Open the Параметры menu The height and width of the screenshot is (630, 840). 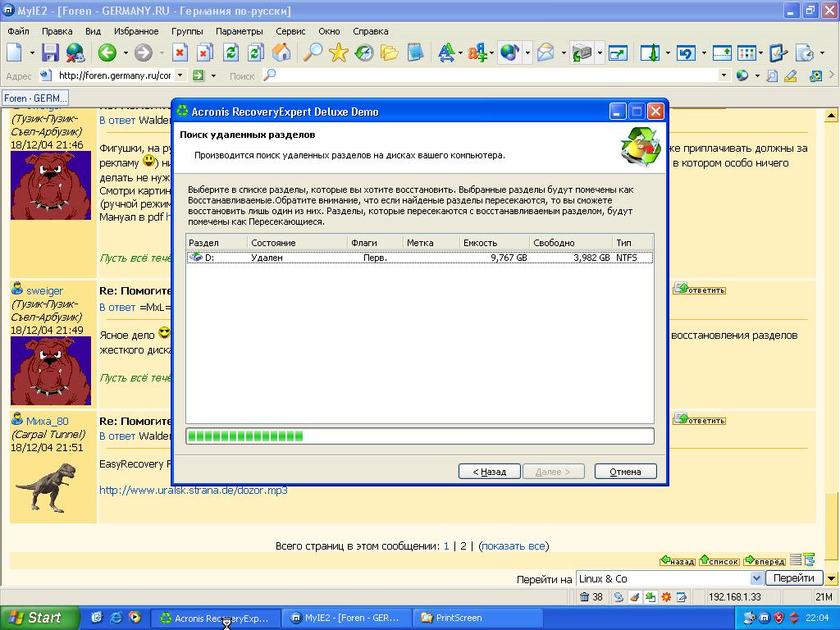coord(239,31)
